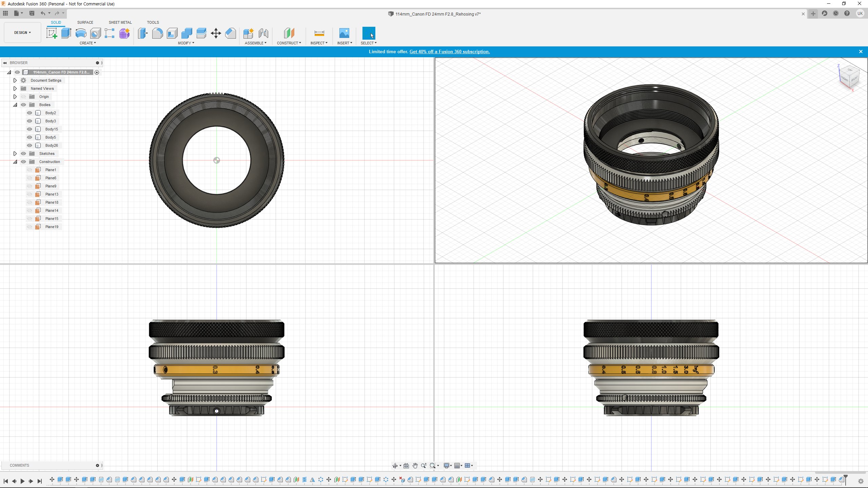Open the DESIGN workspace dropdown
Image resolution: width=868 pixels, height=488 pixels.
(22, 33)
